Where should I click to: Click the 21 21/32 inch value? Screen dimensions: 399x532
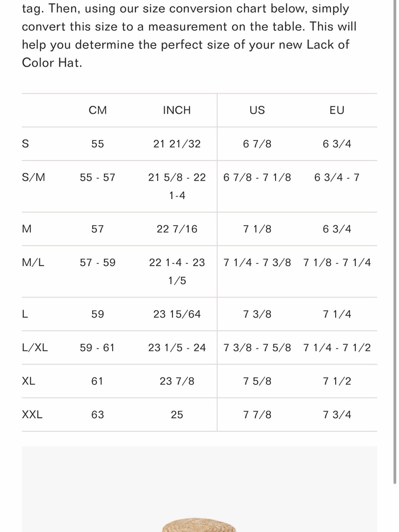(x=177, y=144)
